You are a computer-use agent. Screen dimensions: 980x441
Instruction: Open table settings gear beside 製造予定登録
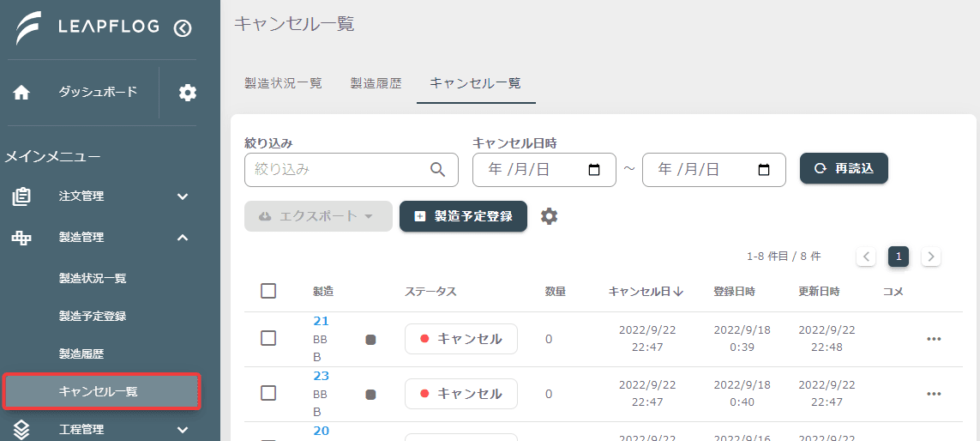pyautogui.click(x=549, y=216)
